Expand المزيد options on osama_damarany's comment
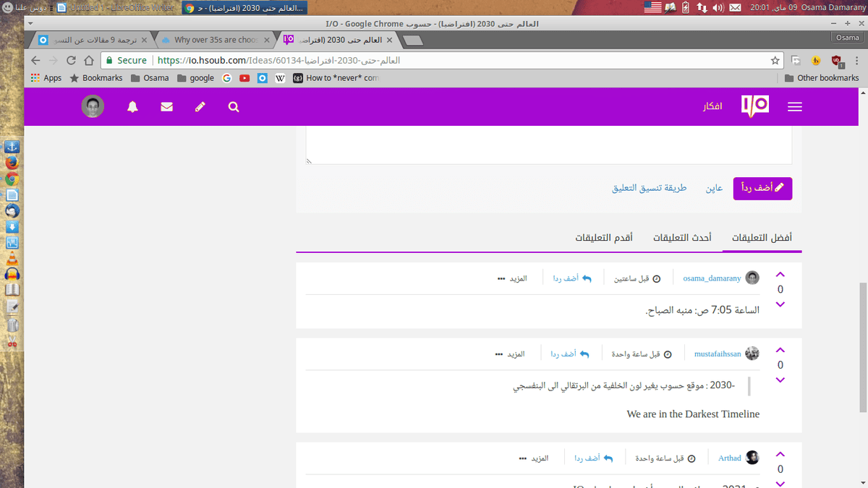This screenshot has width=868, height=488. 512,278
